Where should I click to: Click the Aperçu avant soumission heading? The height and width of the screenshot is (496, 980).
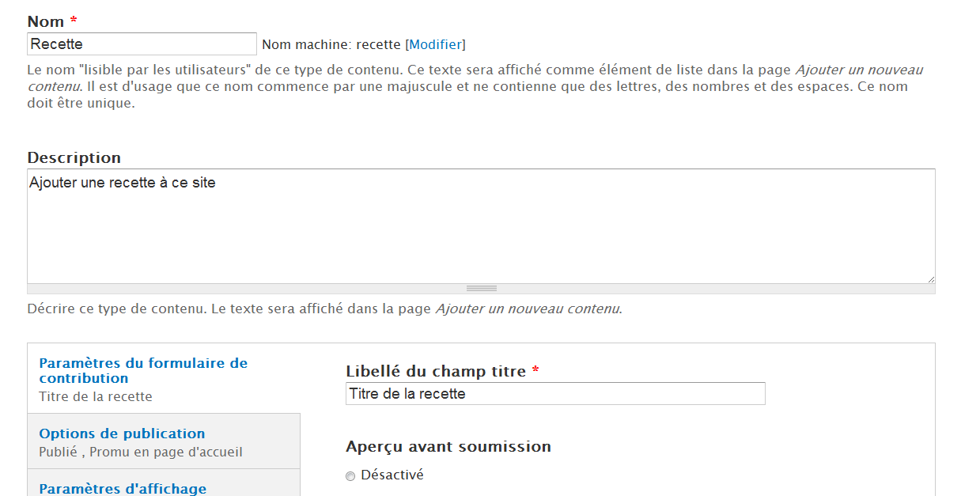click(x=448, y=446)
